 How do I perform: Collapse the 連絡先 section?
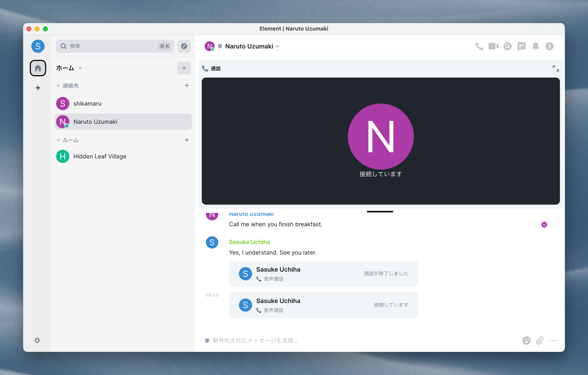[x=58, y=86]
